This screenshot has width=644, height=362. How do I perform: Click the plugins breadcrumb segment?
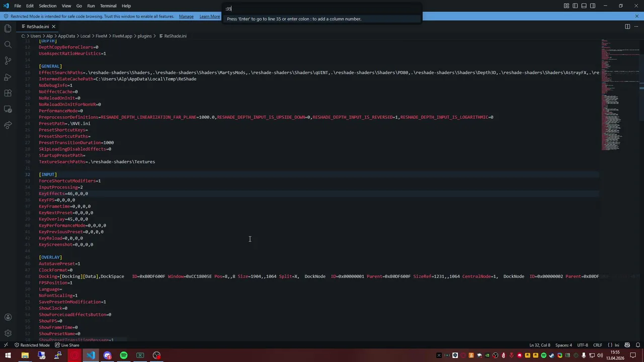144,36
